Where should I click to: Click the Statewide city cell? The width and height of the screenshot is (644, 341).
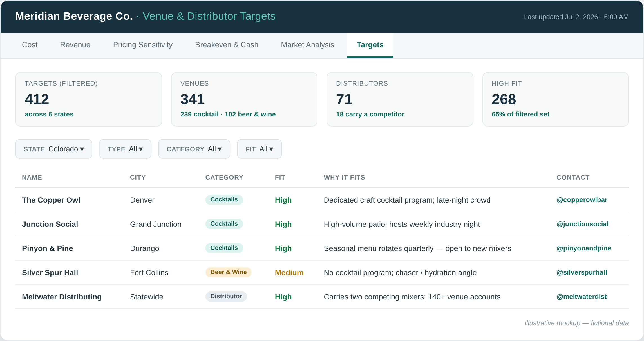(147, 297)
